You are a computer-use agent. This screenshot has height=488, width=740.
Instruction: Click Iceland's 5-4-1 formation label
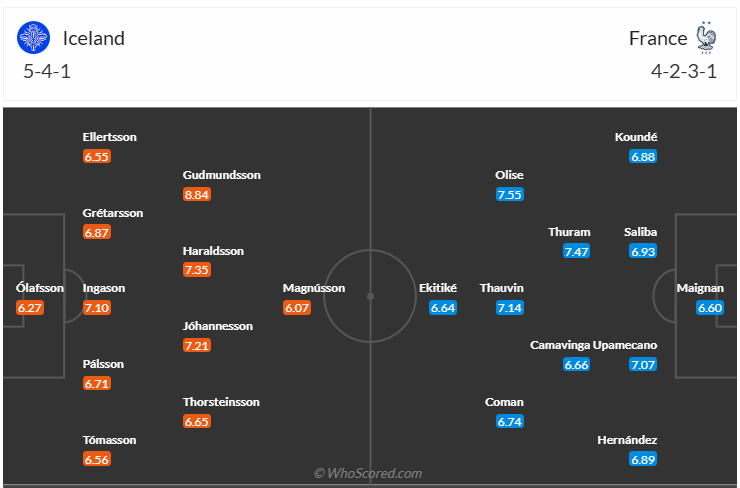point(46,72)
